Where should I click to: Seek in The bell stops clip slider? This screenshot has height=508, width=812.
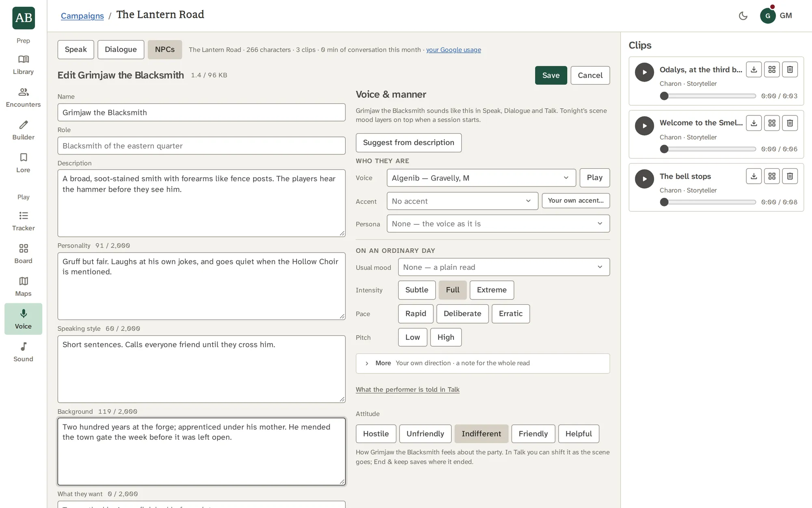click(708, 202)
